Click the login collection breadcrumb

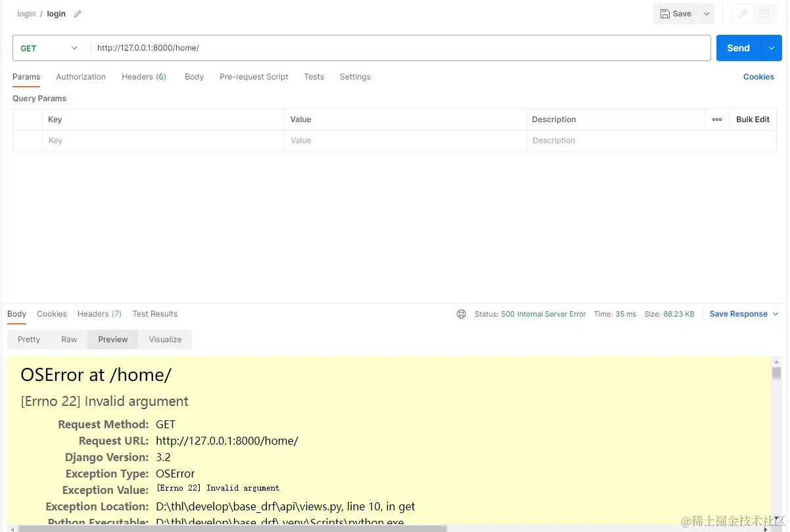[x=26, y=14]
